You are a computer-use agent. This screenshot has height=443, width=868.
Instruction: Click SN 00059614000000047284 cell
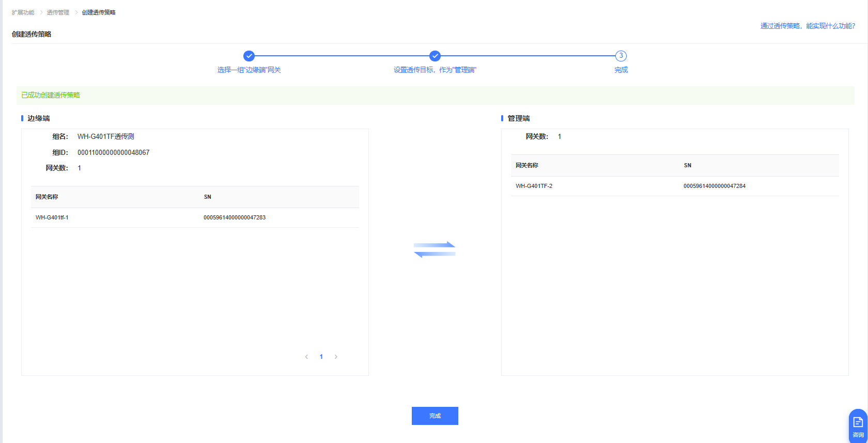click(x=714, y=186)
